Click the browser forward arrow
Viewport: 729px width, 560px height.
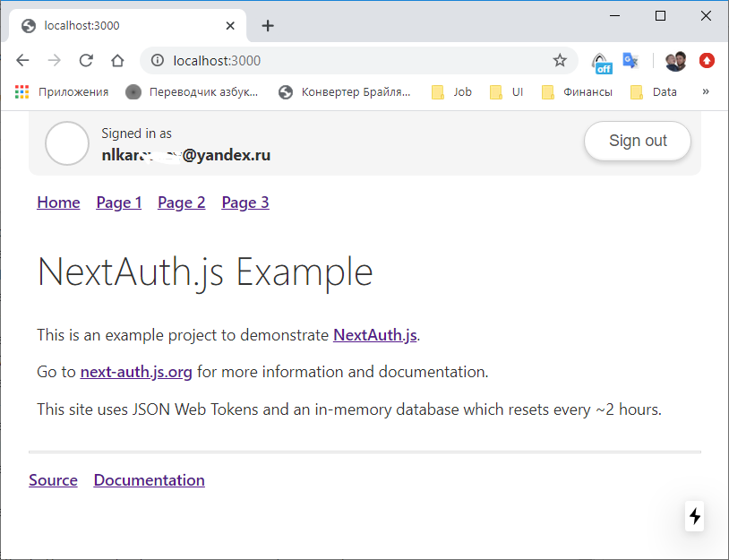[x=55, y=60]
